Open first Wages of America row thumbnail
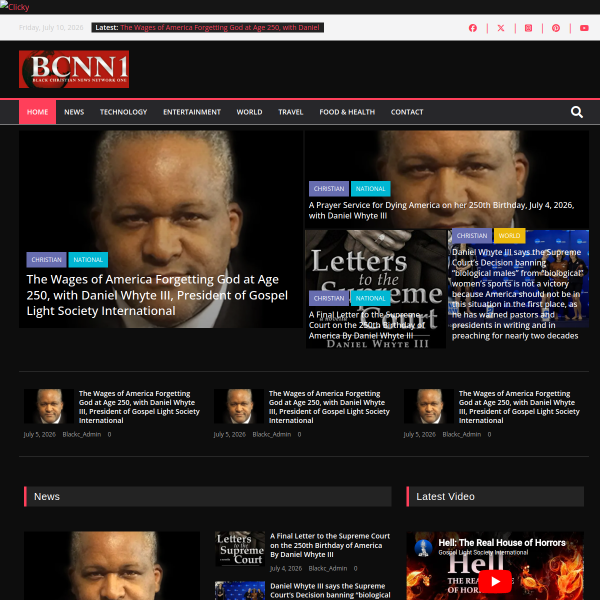This screenshot has width=600, height=600. [49, 406]
